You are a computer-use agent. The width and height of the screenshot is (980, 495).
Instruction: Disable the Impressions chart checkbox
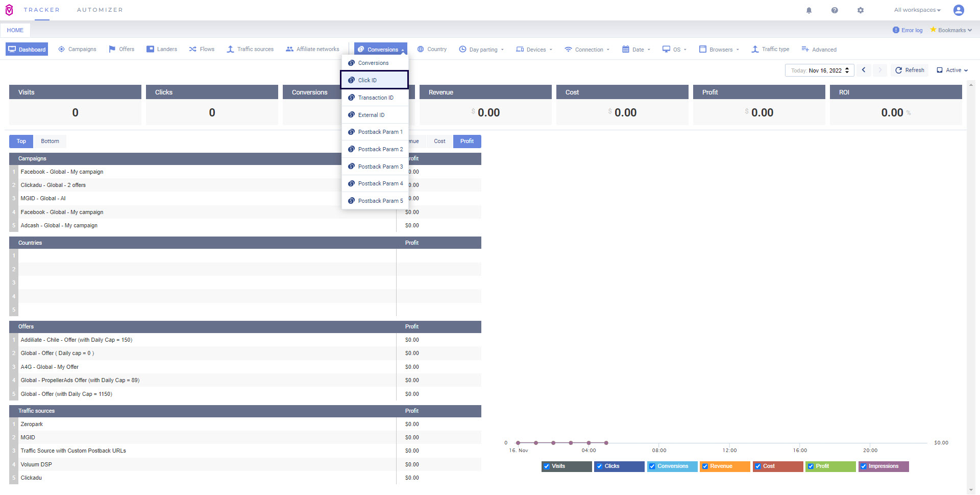tap(864, 466)
